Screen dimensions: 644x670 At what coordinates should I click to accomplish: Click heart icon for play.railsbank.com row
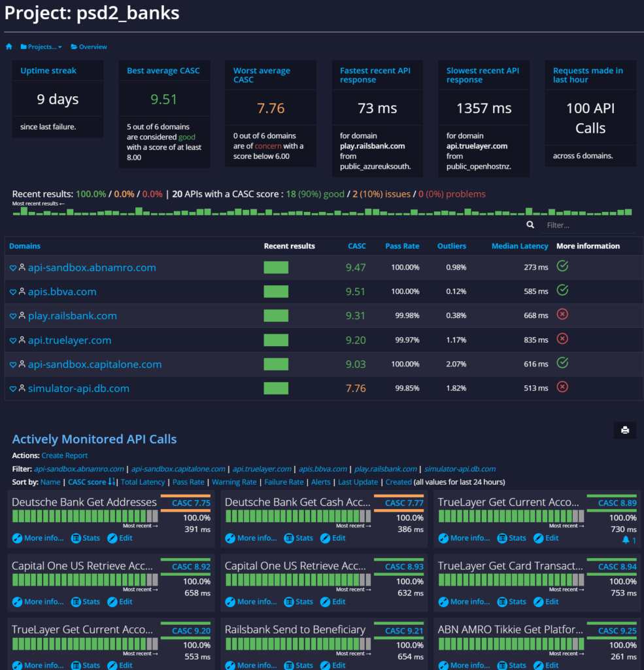pyautogui.click(x=13, y=316)
